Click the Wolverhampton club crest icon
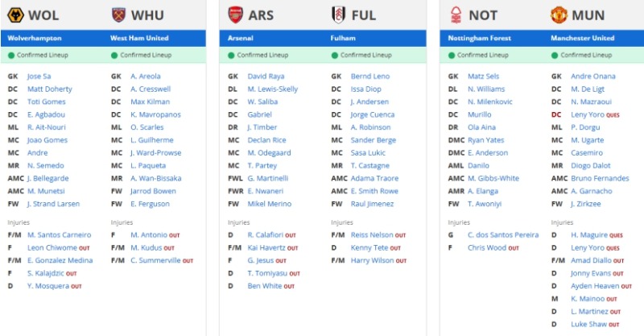644x336 pixels. tap(14, 15)
